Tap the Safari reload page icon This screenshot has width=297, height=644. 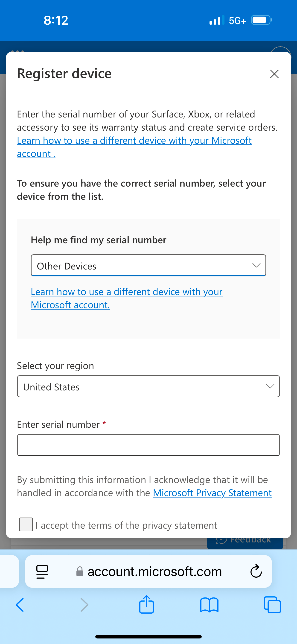point(256,571)
